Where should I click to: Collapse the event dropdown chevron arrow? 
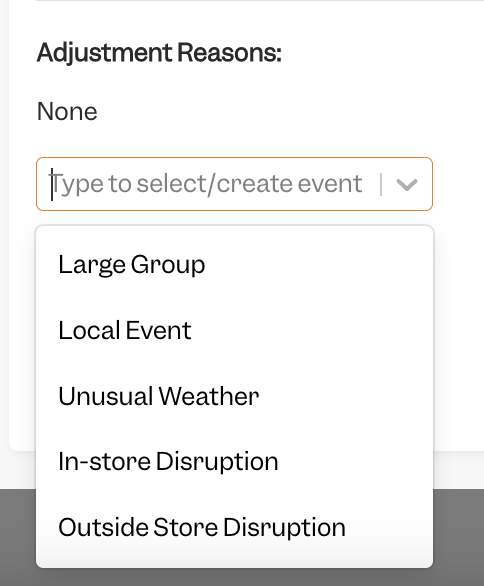tap(406, 184)
